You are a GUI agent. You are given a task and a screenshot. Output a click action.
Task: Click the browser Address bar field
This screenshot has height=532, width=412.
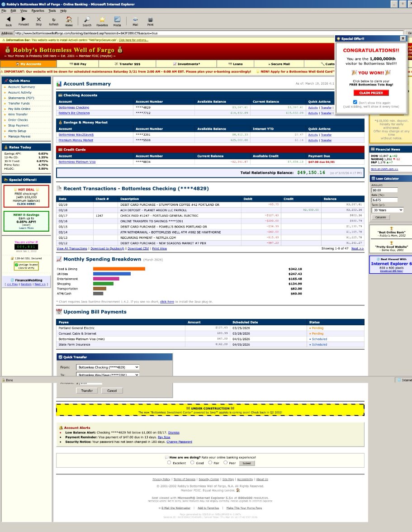208,33
